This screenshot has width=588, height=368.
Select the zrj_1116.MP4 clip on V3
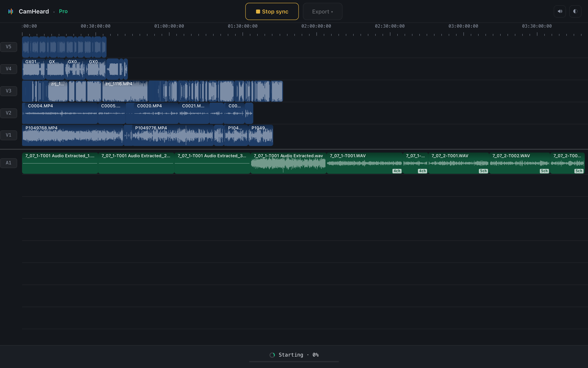[x=125, y=91]
